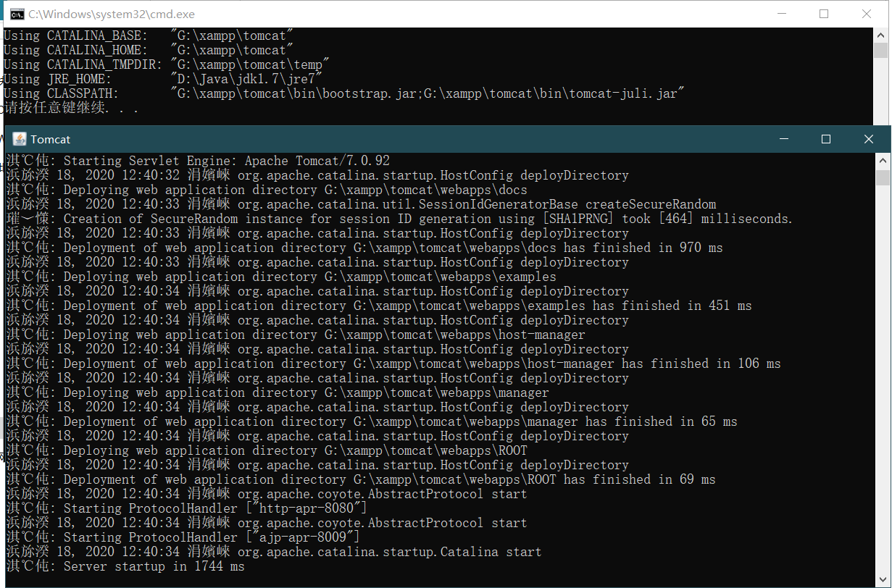Maximize the cmd.exe window
This screenshot has height=588, width=892.
(824, 14)
